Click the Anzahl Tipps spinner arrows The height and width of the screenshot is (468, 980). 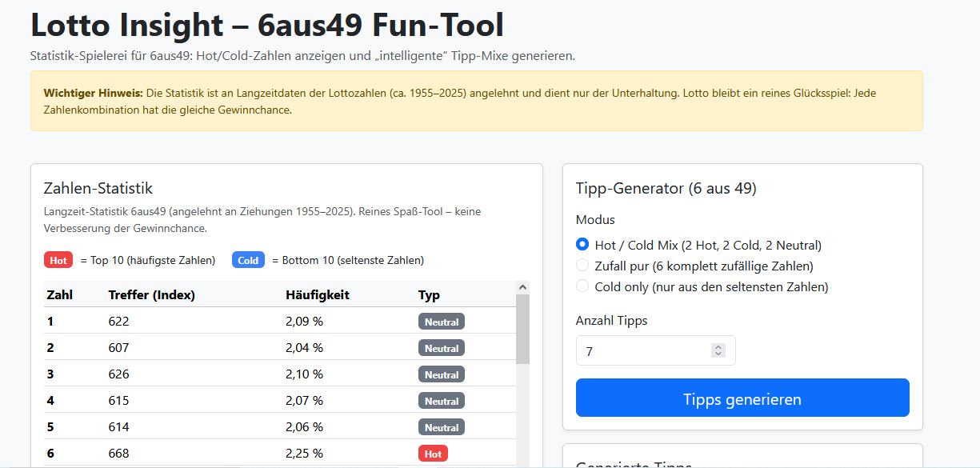718,350
